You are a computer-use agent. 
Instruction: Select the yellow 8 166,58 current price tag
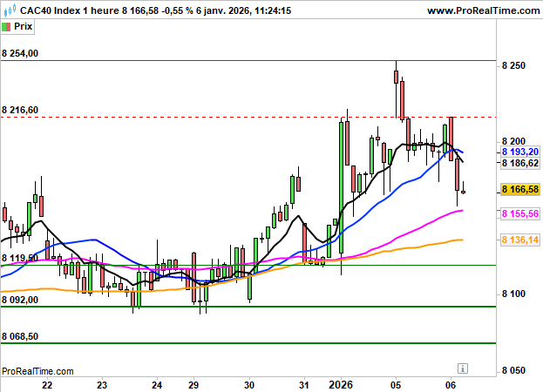pyautogui.click(x=520, y=189)
